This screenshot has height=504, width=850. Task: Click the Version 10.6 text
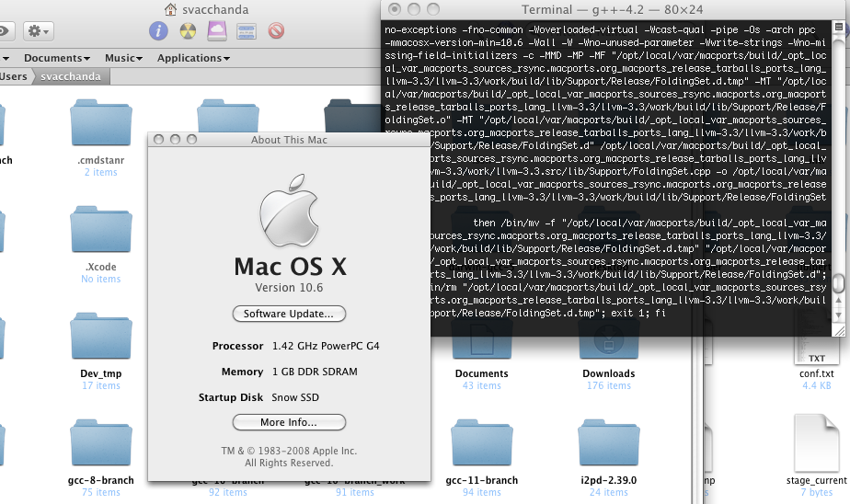pos(289,288)
